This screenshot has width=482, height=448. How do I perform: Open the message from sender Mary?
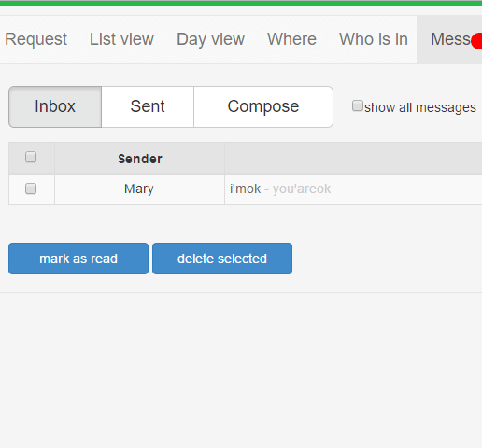point(139,189)
